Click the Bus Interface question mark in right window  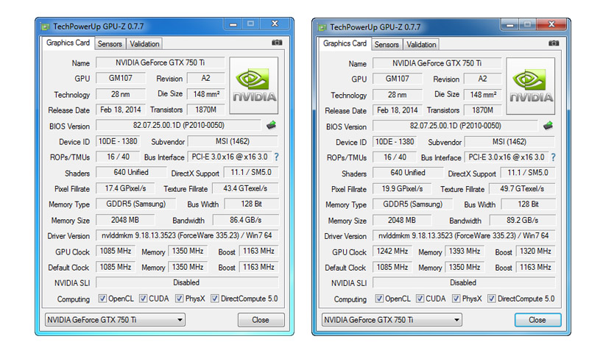[554, 157]
